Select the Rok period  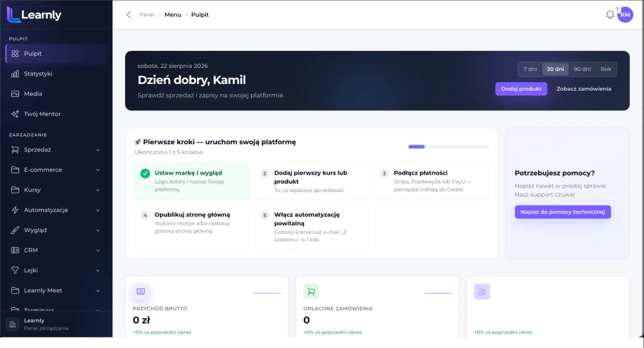coord(606,69)
